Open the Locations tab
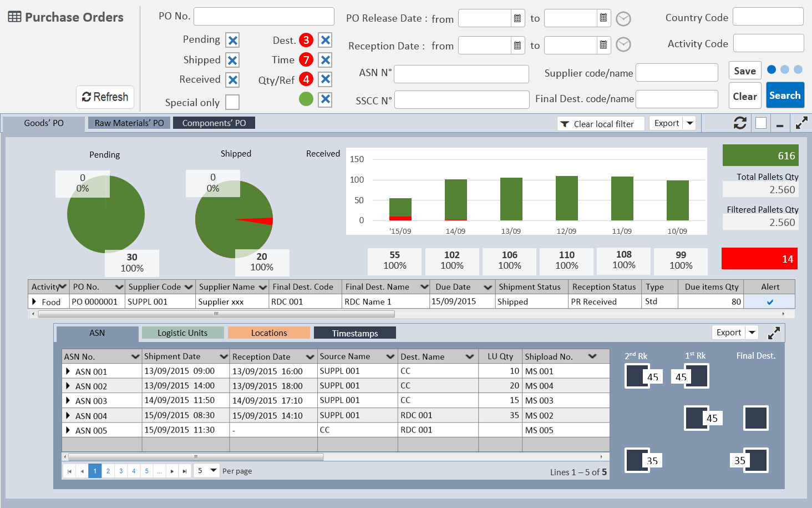 269,333
